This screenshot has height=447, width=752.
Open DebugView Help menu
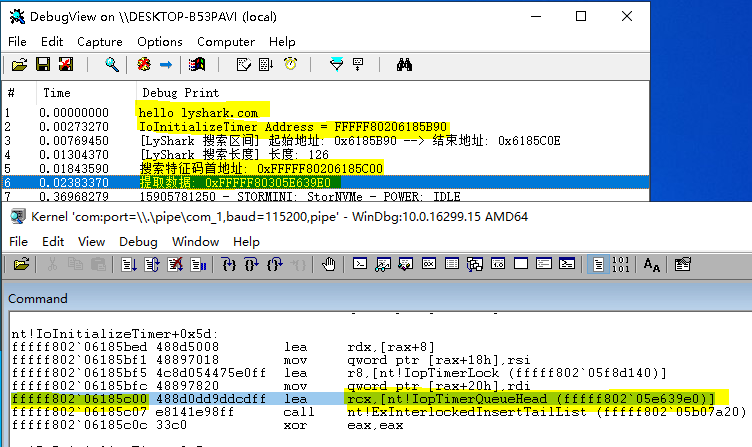point(282,42)
